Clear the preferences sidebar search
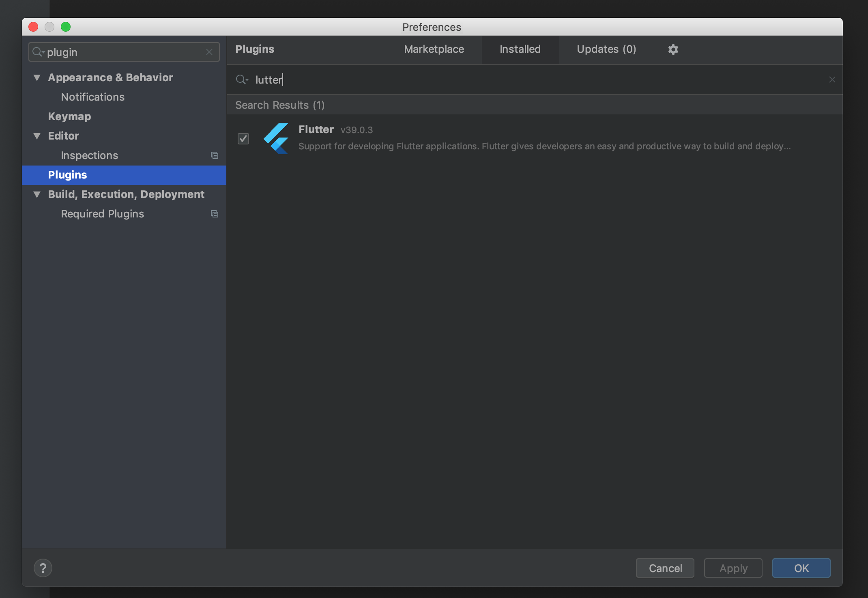The height and width of the screenshot is (598, 868). pyautogui.click(x=209, y=52)
